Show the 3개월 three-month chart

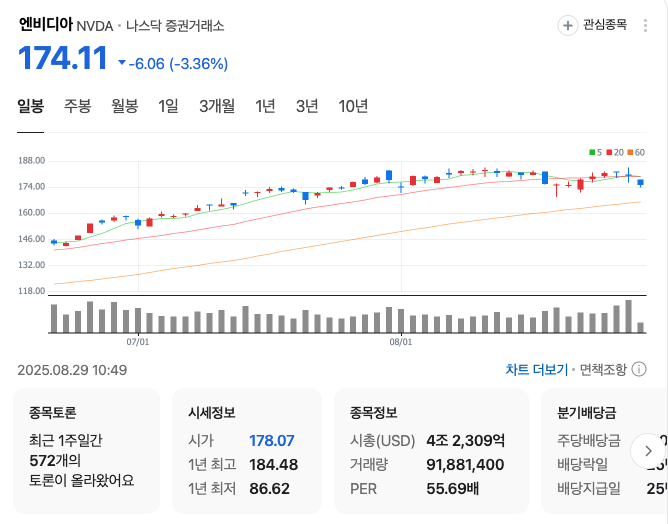[217, 106]
